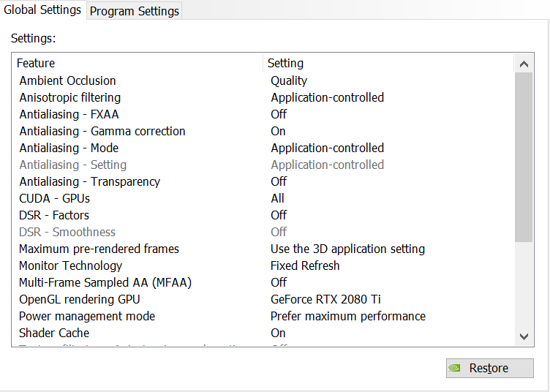The height and width of the screenshot is (392, 550).
Task: Select the Global Settings tab
Action: (42, 10)
